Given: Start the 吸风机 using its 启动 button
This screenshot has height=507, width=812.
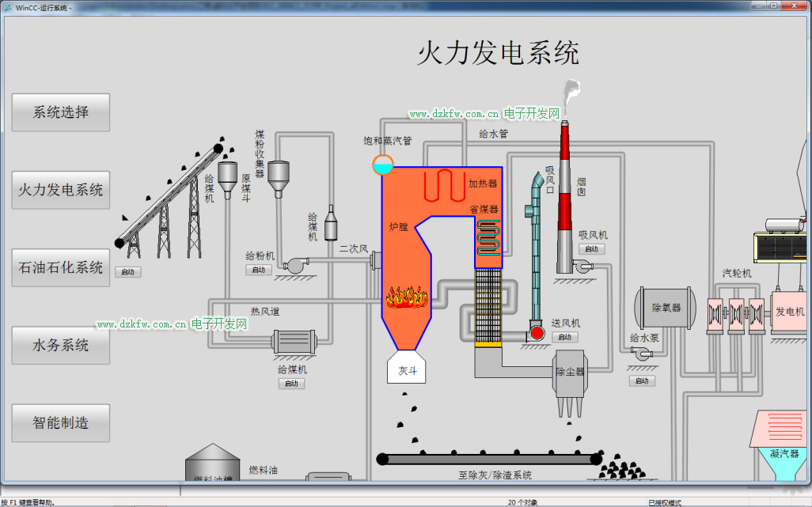Looking at the screenshot, I should pos(591,249).
